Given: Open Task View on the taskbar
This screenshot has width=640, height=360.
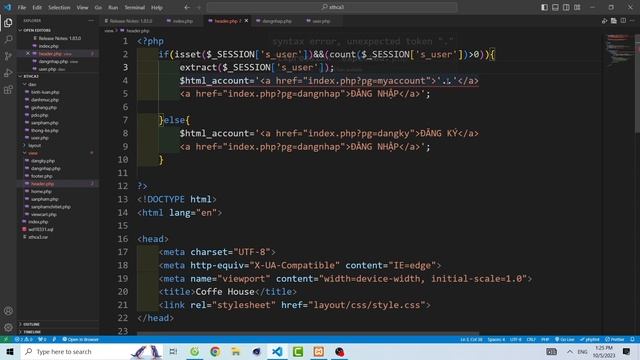Looking at the screenshot, I should pyautogui.click(x=173, y=351).
